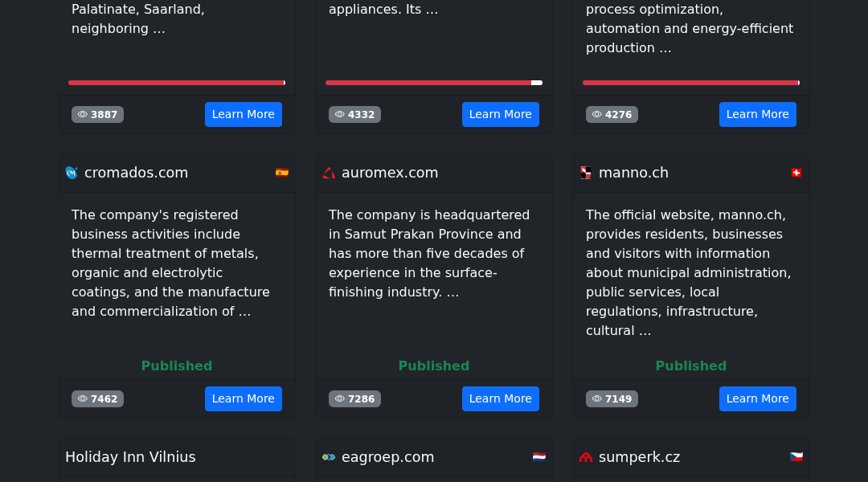Click the cromados.com favicon
This screenshot has width=868, height=482.
pos(72,173)
